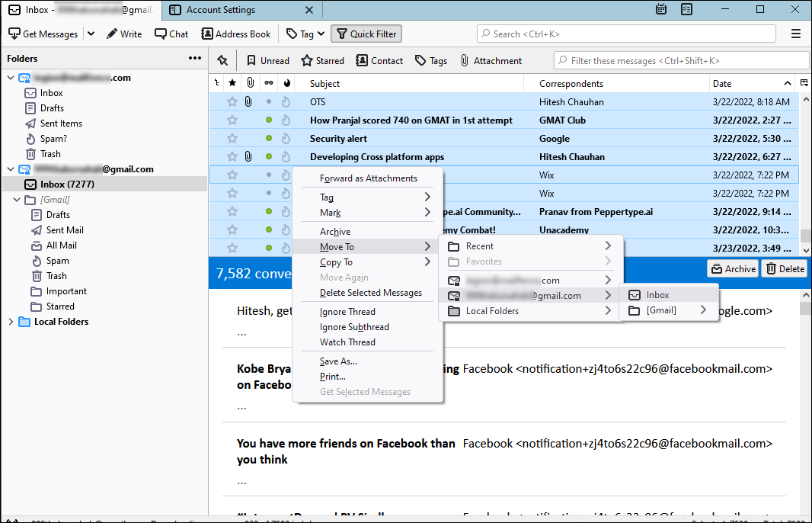
Task: Star the Security alert message
Action: coord(232,139)
